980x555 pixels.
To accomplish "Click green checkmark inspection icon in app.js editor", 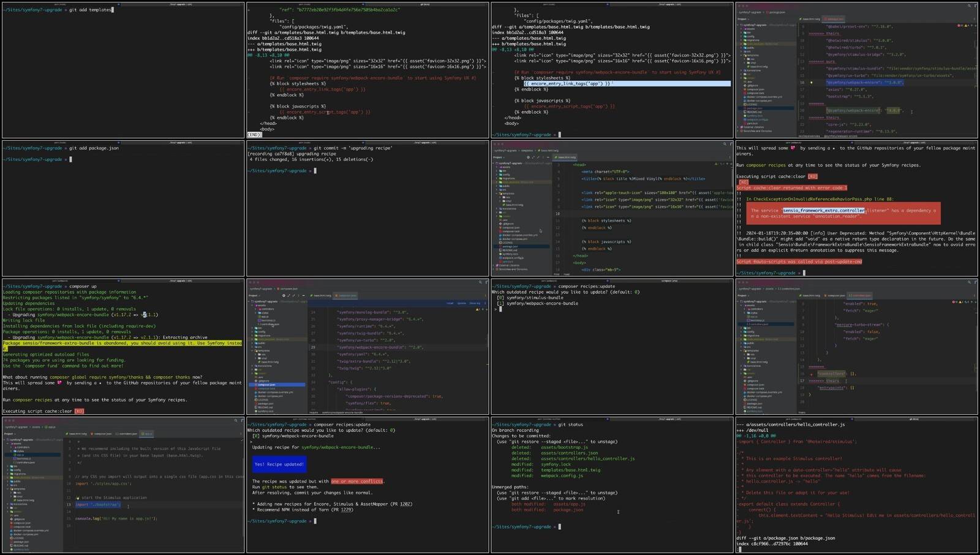I will pyautogui.click(x=240, y=440).
